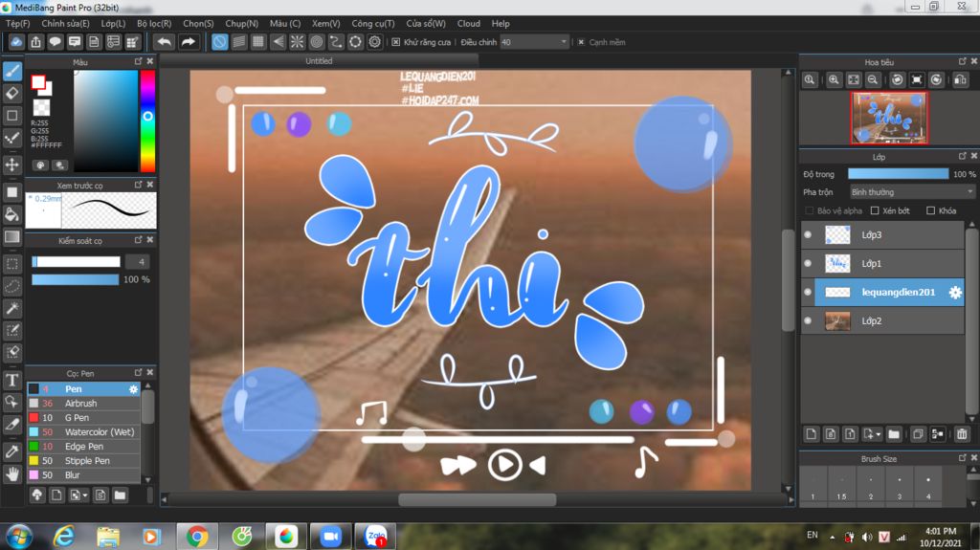Screen dimensions: 980x550
Task: Hide layer Lớp3
Action: [808, 234]
